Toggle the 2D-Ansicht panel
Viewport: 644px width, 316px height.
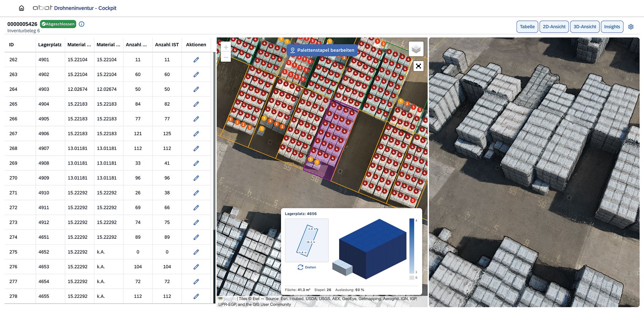click(x=554, y=27)
